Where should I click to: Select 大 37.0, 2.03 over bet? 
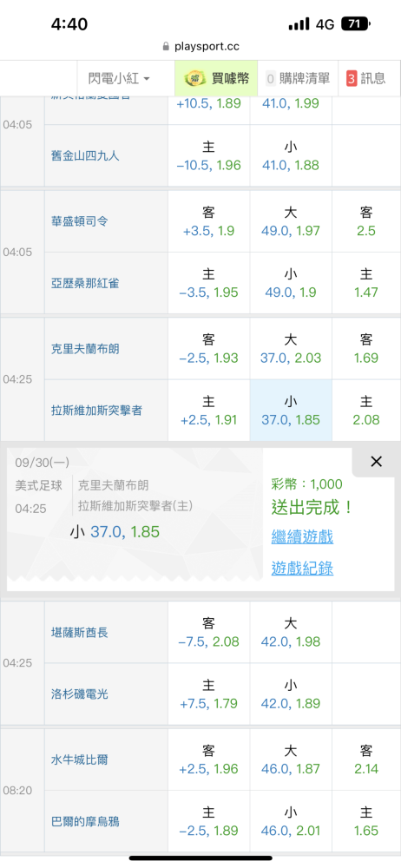(291, 348)
